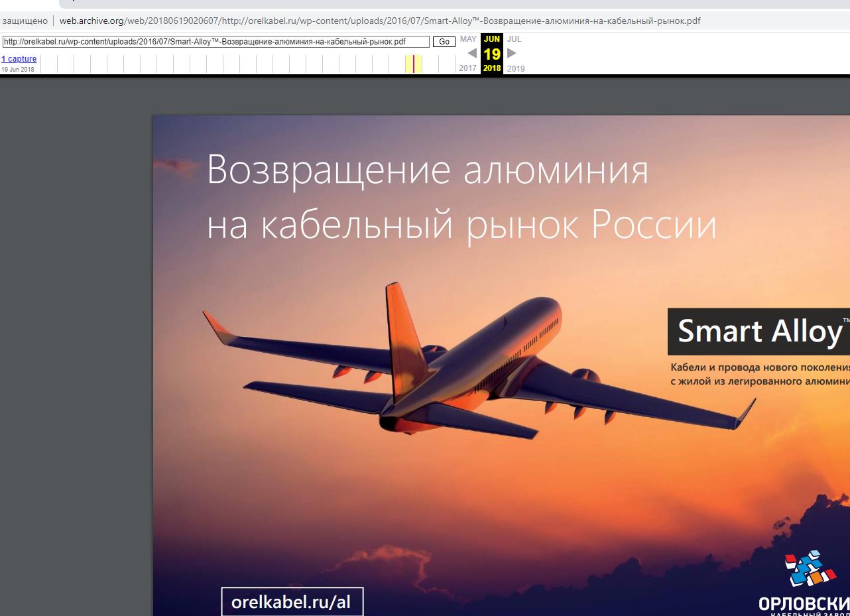Click the "19 Jun 2018" capture date text
This screenshot has height=616, width=850.
click(x=18, y=70)
